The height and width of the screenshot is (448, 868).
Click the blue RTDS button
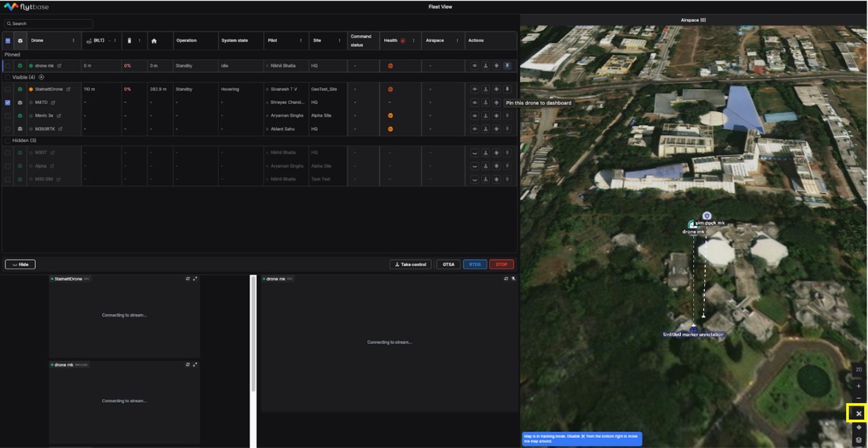[475, 264]
